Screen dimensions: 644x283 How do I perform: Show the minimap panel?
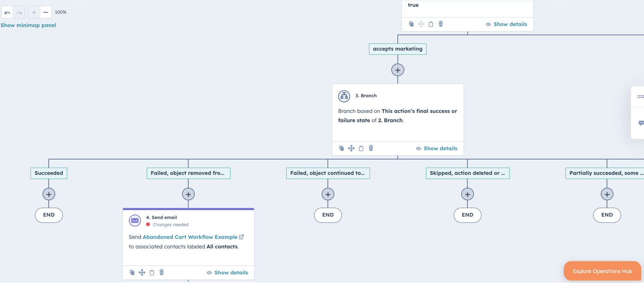(x=28, y=25)
